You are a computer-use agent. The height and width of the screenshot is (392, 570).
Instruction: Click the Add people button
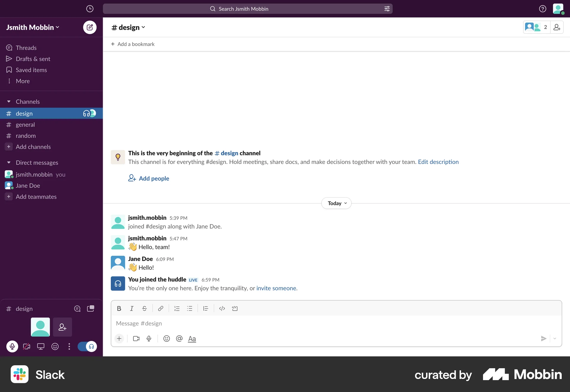(148, 178)
